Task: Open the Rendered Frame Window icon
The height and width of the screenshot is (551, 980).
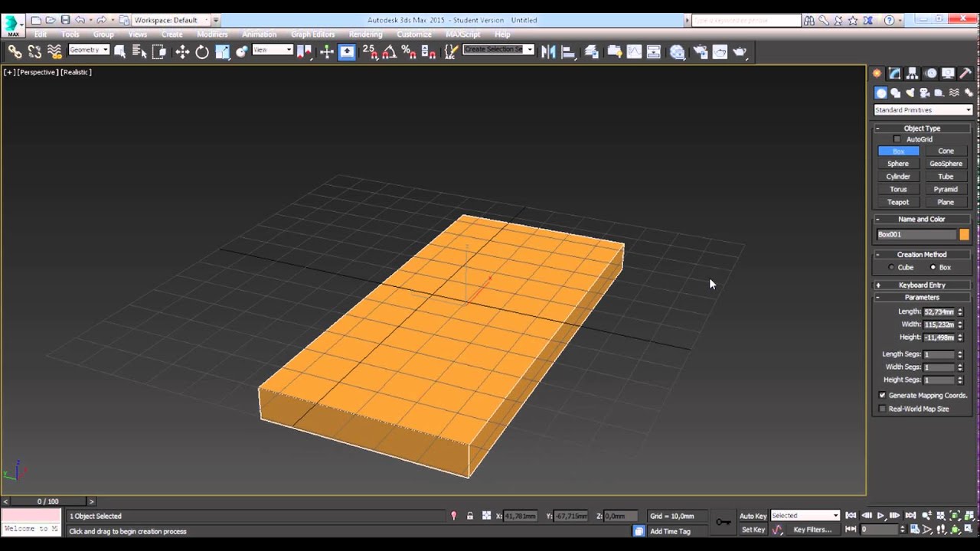Action: point(720,51)
